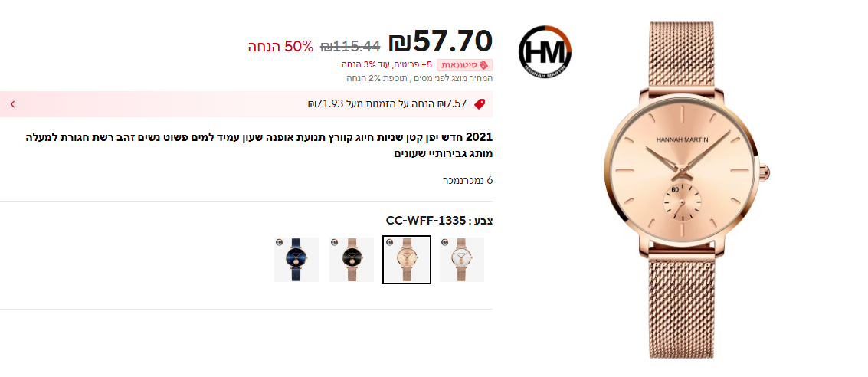This screenshot has width=868, height=377.
Task: Click the wholesale tag icon in pink badge
Action: (483, 65)
